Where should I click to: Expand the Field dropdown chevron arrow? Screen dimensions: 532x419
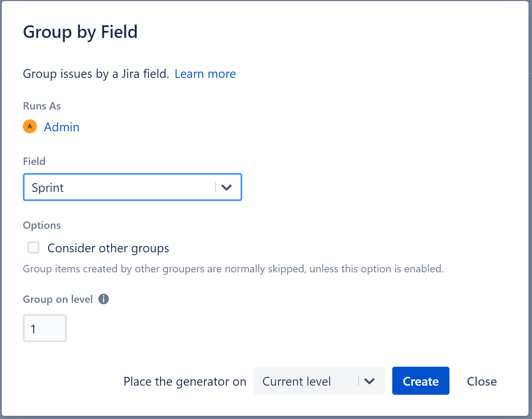226,187
